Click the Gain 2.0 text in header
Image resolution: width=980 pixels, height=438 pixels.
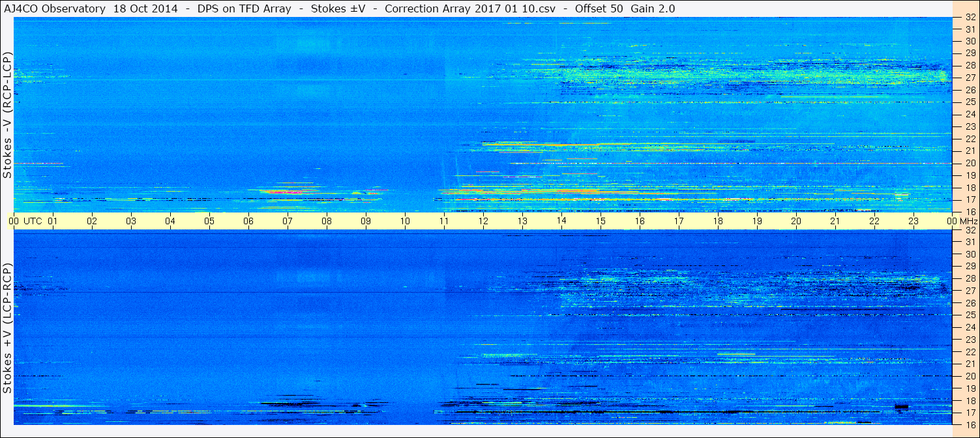pos(653,8)
